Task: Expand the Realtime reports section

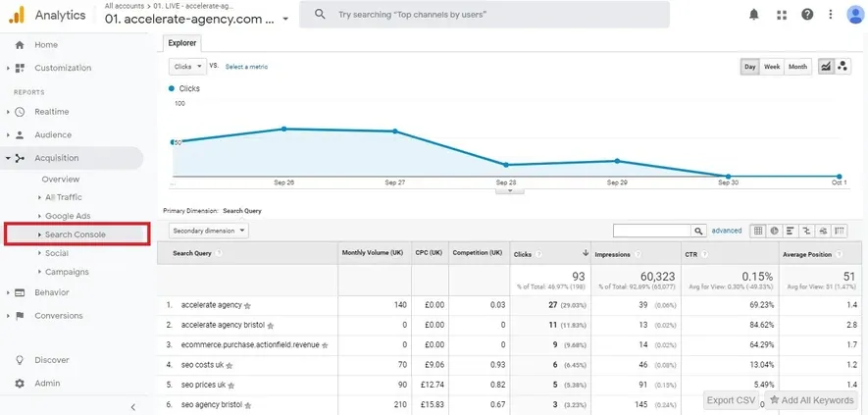Action: 8,112
